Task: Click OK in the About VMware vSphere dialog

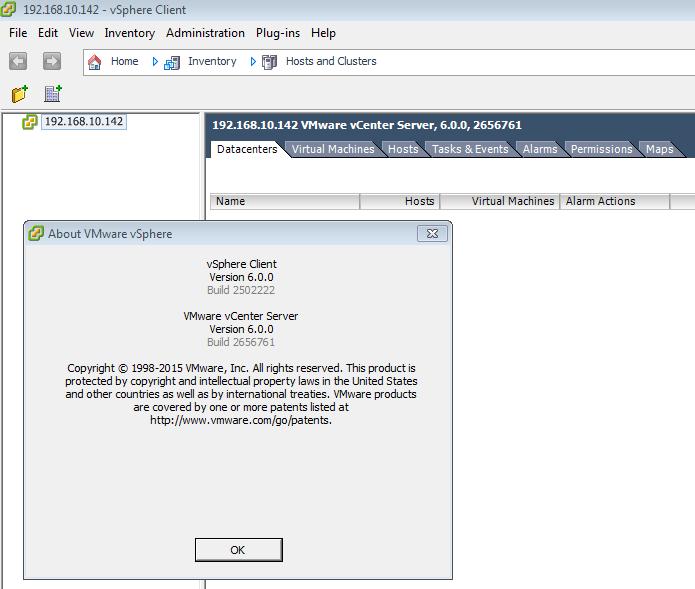Action: 238,550
